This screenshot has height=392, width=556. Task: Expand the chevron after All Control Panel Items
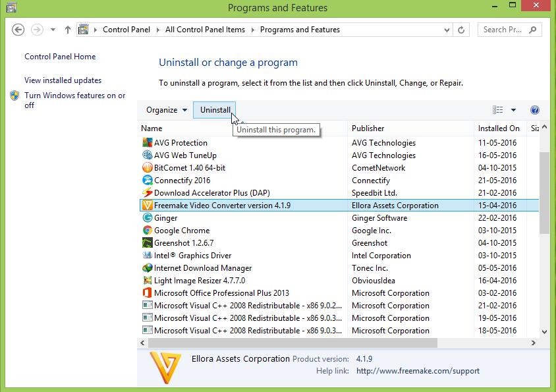(253, 30)
